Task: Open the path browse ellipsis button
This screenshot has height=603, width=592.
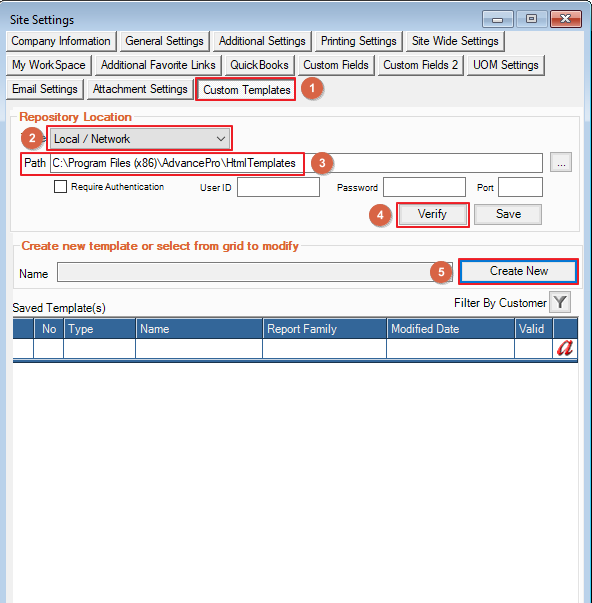Action: pos(561,163)
